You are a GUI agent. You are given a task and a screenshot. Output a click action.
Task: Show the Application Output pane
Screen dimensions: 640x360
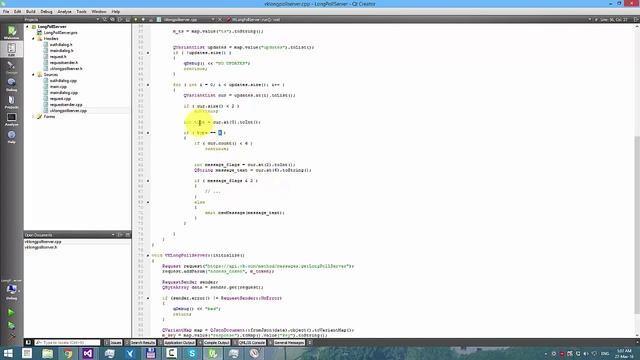coord(177,343)
